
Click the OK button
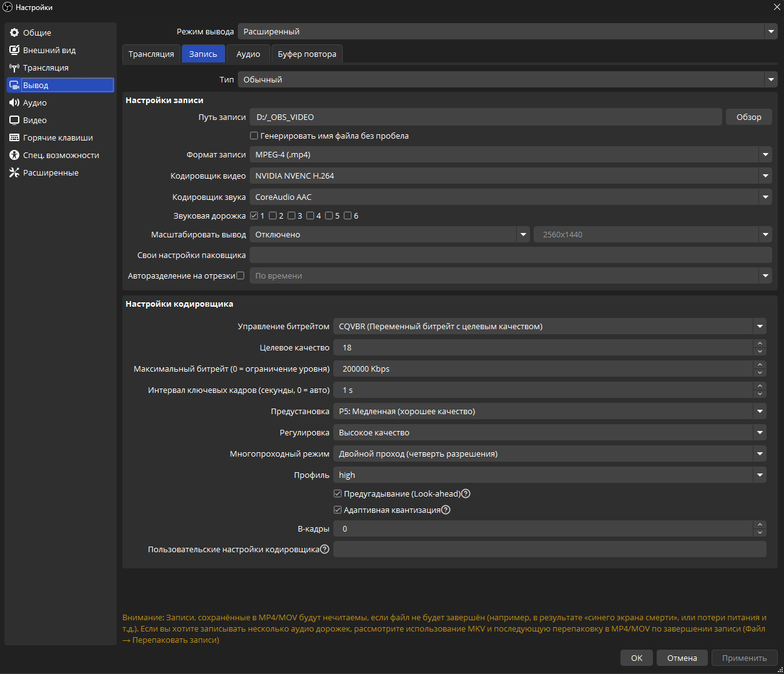(x=636, y=658)
